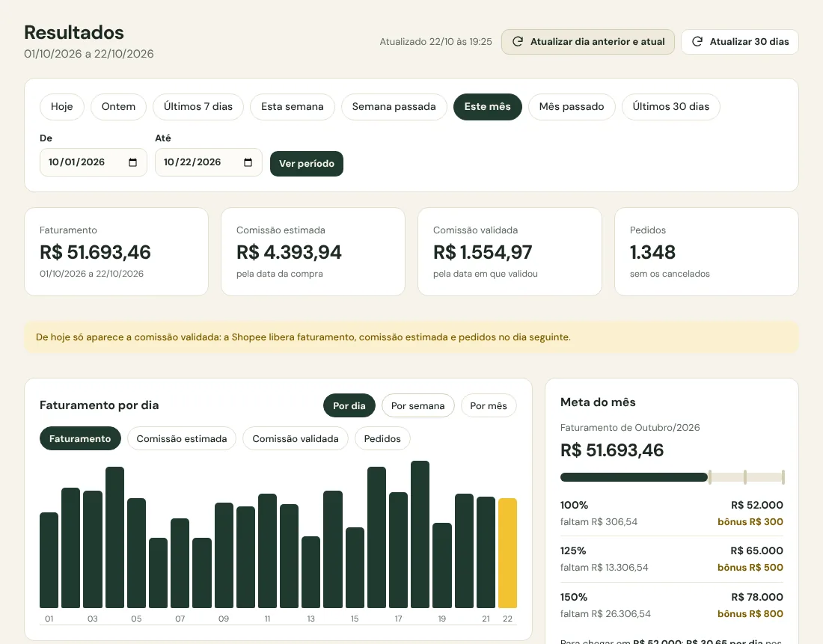Select the Ontem period filter

pyautogui.click(x=119, y=106)
